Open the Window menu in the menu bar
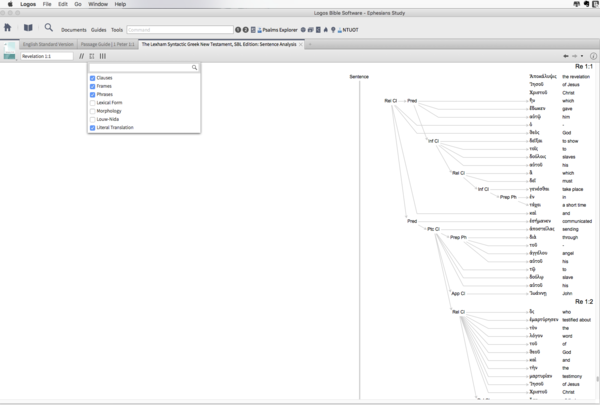600x405 pixels. click(x=98, y=5)
